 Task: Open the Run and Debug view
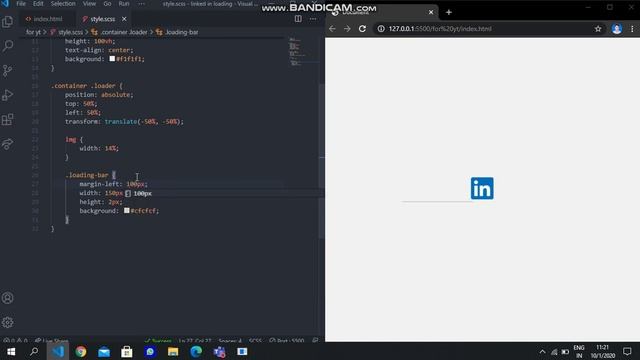[7, 95]
